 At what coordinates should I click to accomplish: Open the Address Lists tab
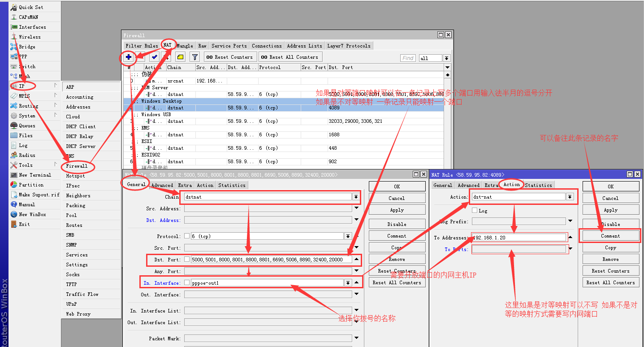pos(304,46)
